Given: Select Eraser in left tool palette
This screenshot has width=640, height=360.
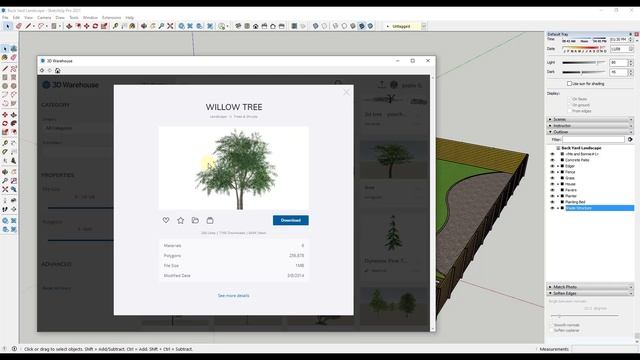Looking at the screenshot, I should click(x=13, y=58).
